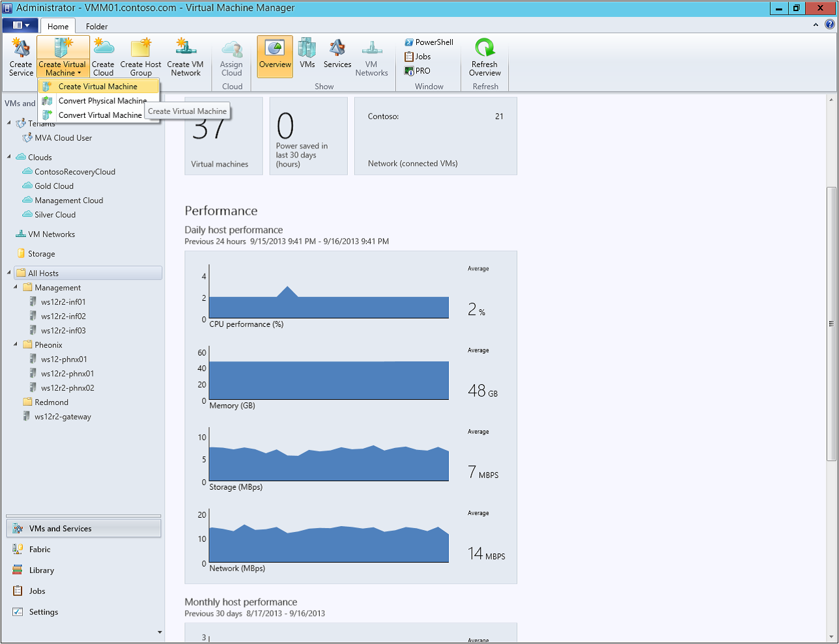Switch to the Folder ribbon tab
The image size is (839, 644).
[96, 26]
